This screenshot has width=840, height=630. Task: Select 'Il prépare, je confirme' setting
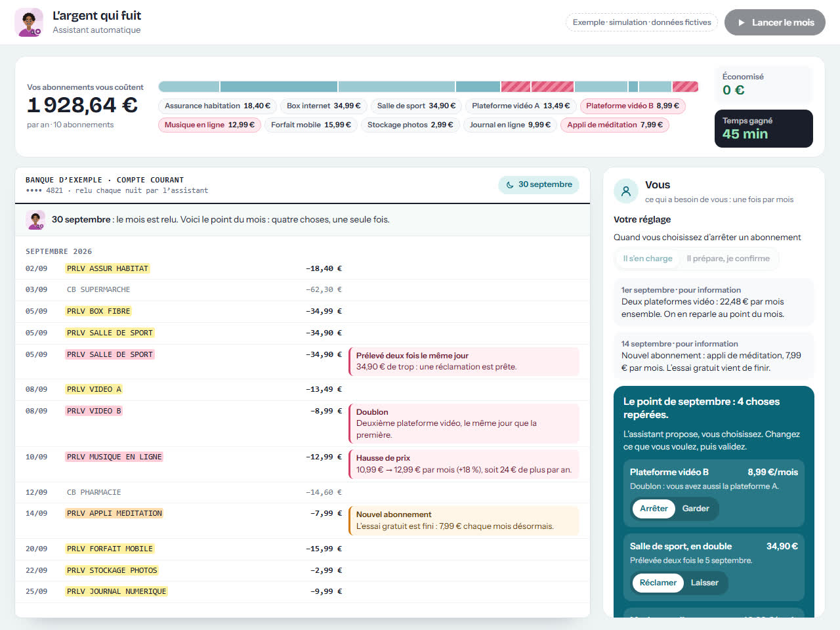point(728,259)
